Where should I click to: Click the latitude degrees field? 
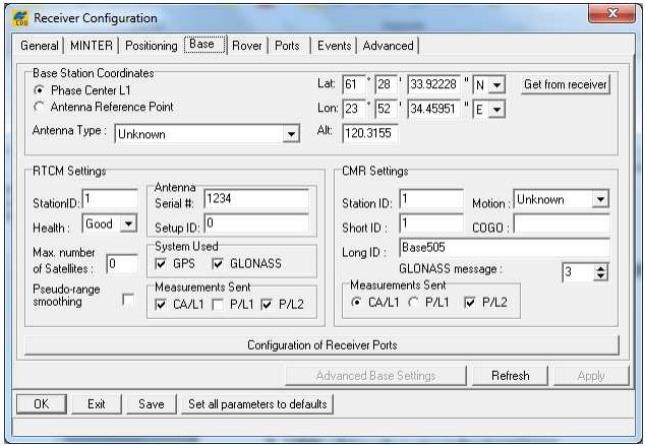click(x=354, y=85)
